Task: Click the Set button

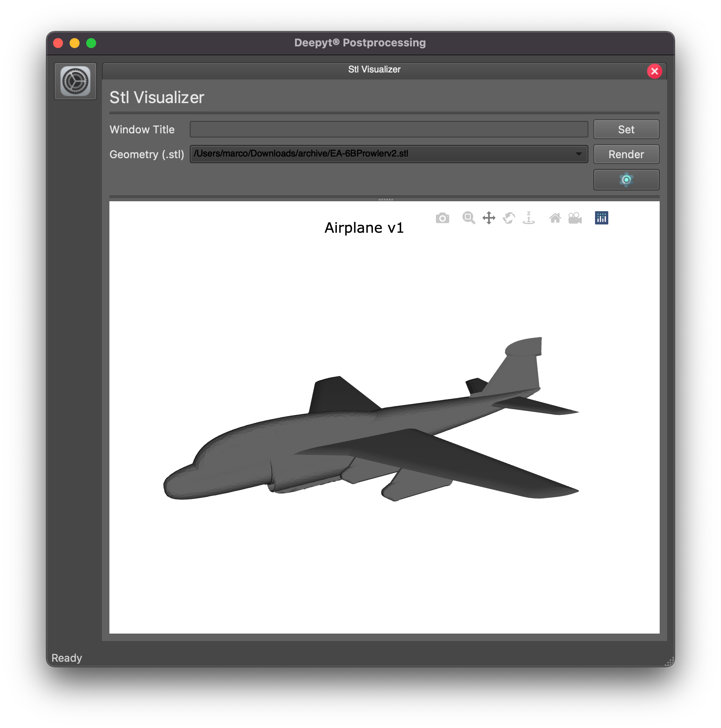Action: (x=626, y=130)
